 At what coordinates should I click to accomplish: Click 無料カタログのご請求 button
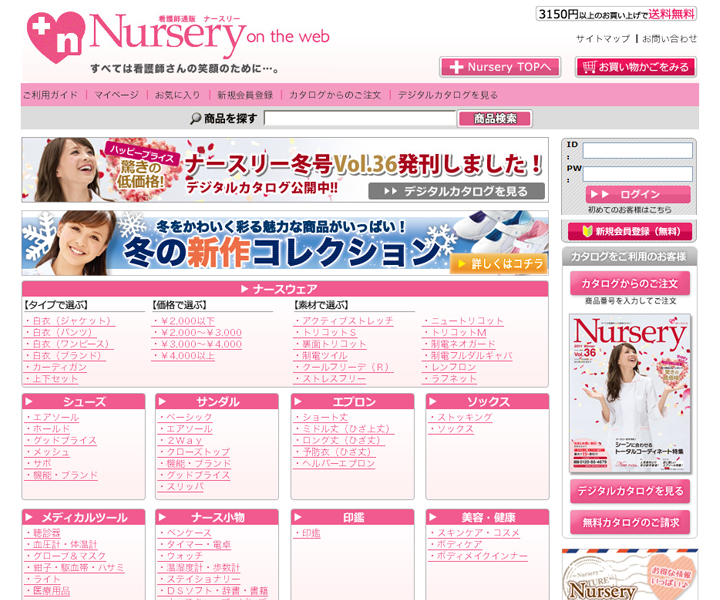[x=629, y=522]
